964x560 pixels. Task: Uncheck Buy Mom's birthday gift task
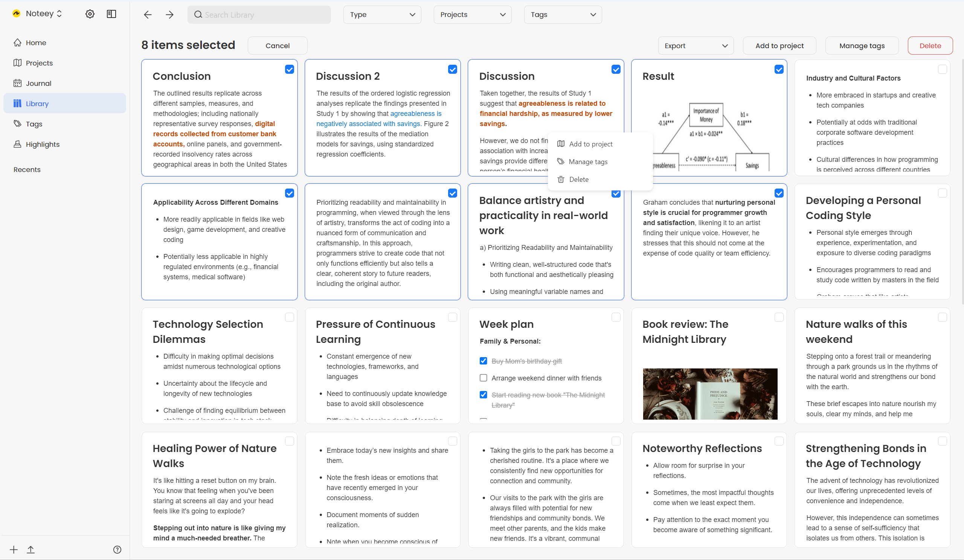point(484,361)
